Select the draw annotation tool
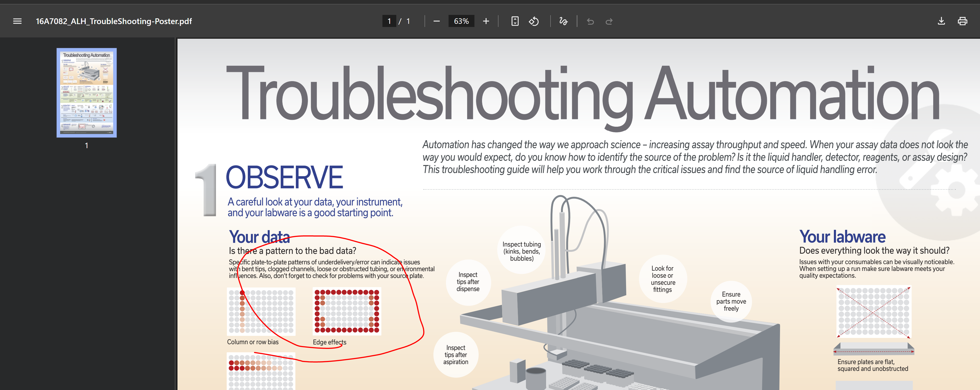The width and height of the screenshot is (980, 390). click(x=563, y=21)
